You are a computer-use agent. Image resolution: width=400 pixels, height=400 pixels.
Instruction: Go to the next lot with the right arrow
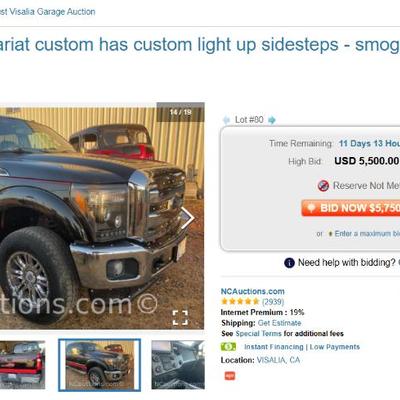272,120
